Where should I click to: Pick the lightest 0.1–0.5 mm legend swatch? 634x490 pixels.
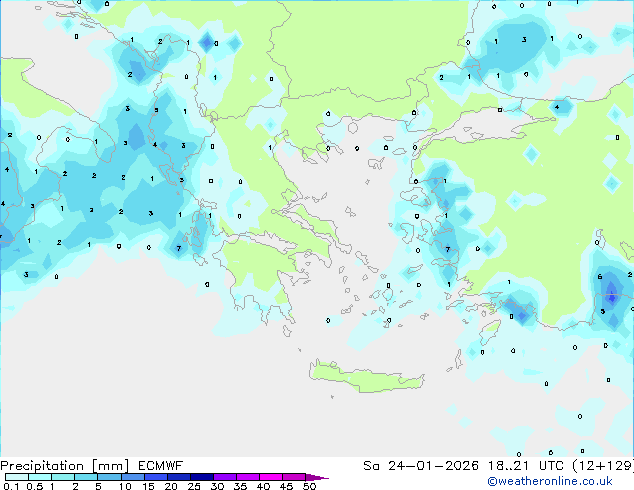[x=17, y=477]
